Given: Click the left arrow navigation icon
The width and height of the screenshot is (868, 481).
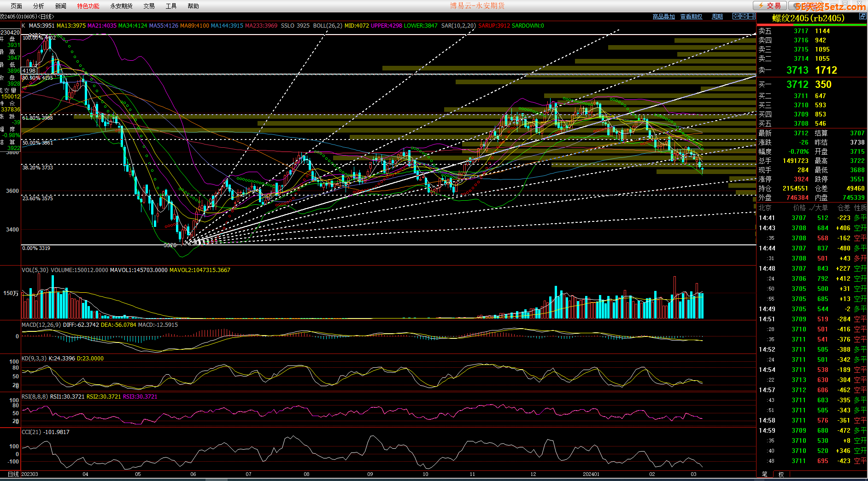Looking at the screenshot, I should tap(736, 16).
